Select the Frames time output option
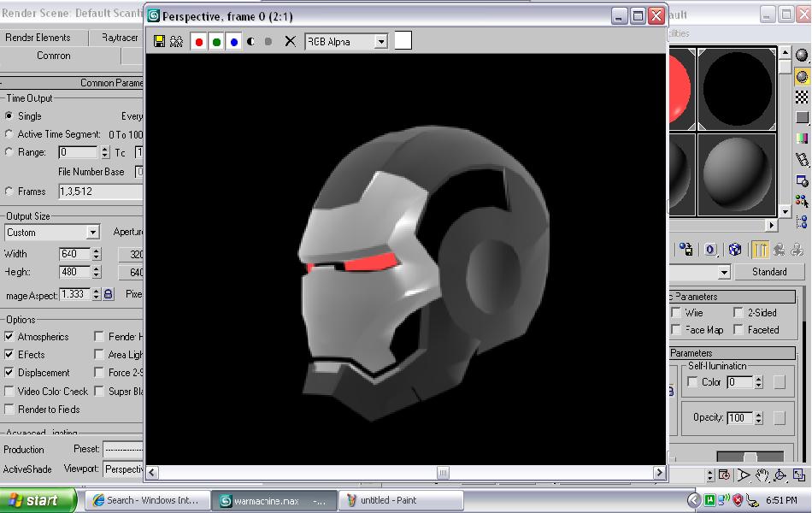812x513 pixels. click(9, 192)
